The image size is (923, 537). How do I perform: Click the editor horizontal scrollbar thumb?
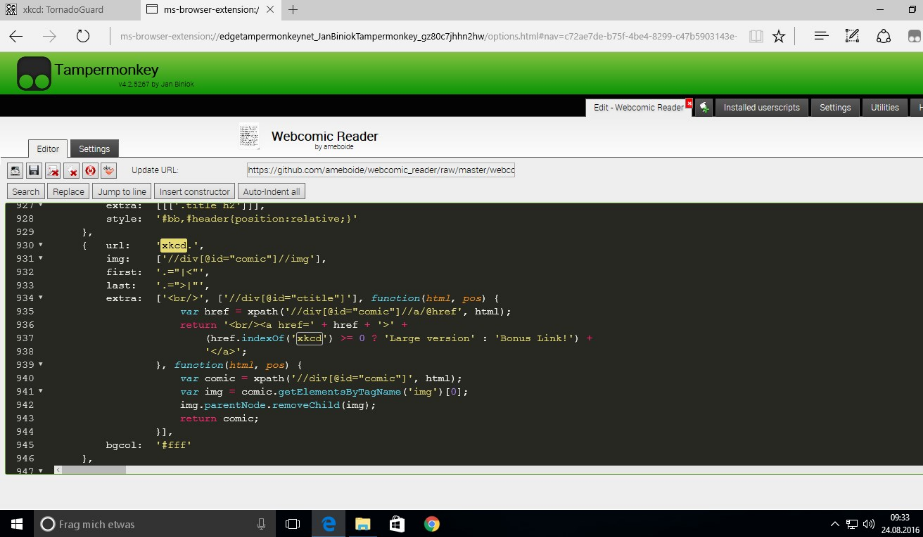[94, 470]
